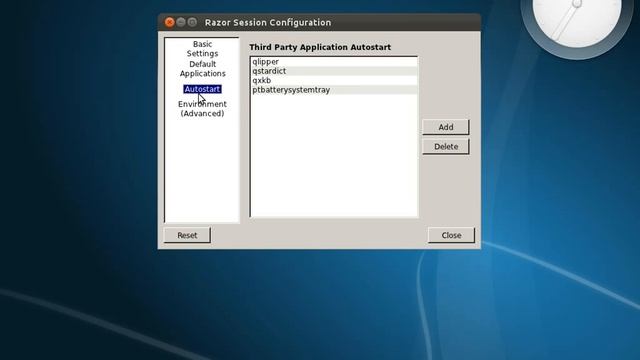Open the Basic Settings page

(x=202, y=49)
